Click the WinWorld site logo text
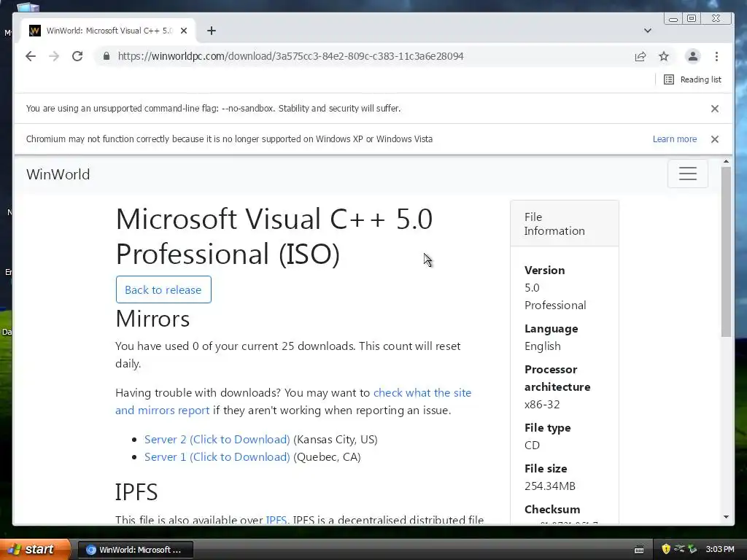Image resolution: width=747 pixels, height=560 pixels. 58,174
